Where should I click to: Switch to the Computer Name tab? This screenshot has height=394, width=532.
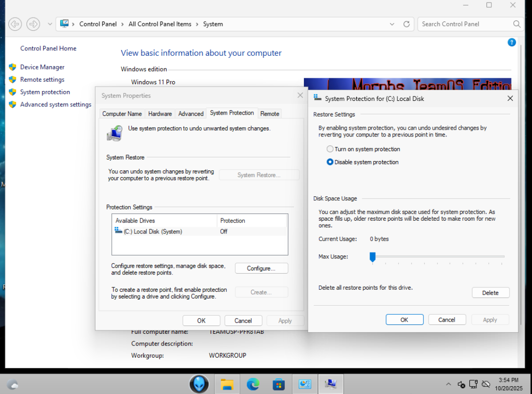coord(122,114)
